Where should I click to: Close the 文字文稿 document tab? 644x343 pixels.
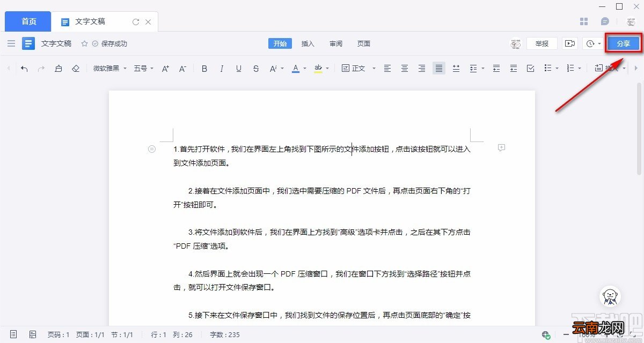coord(148,22)
